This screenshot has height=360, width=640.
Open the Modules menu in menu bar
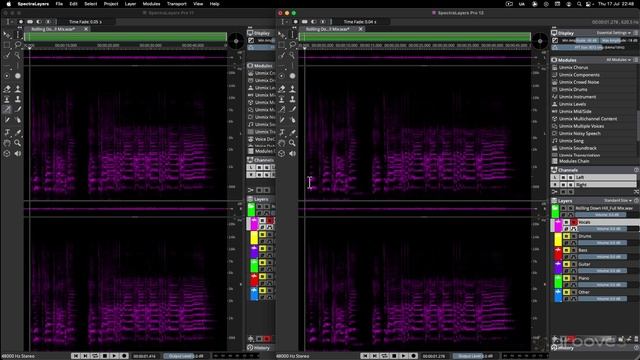[151, 4]
